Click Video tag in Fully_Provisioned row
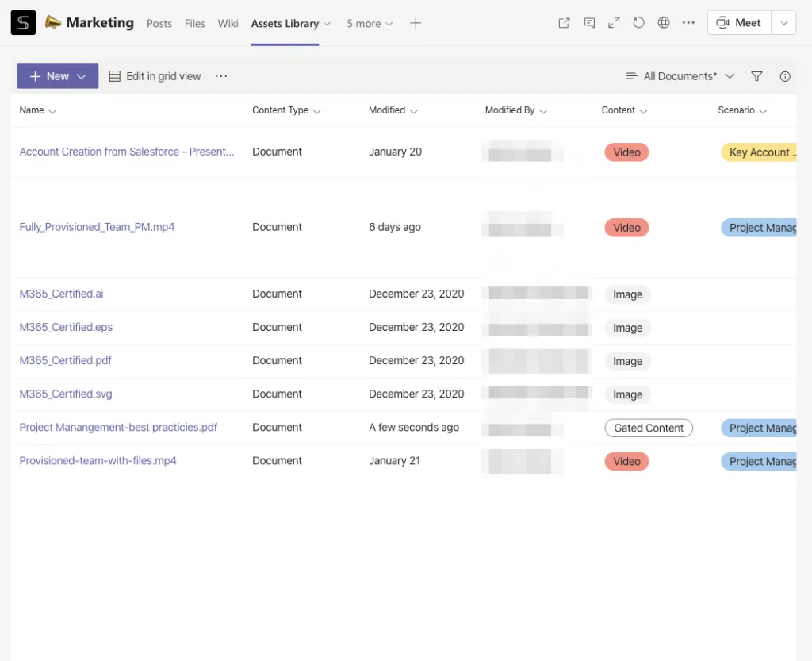Screen dimensions: 812x661 pyautogui.click(x=626, y=228)
